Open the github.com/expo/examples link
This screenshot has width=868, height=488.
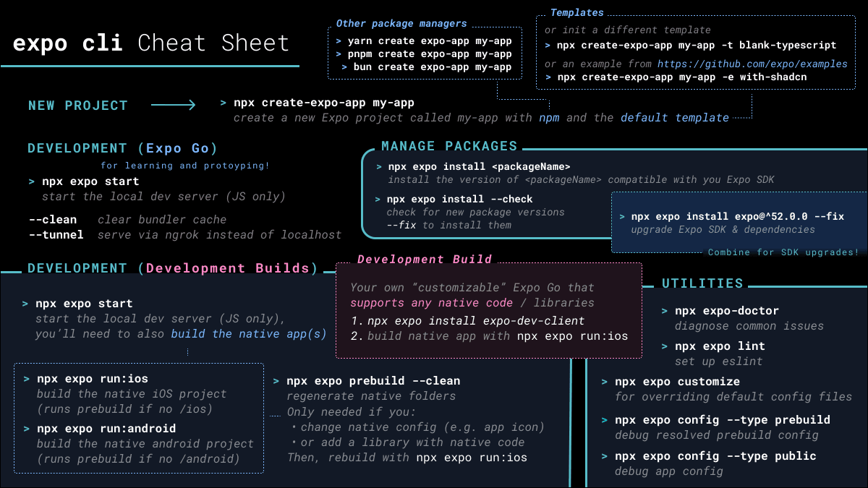pos(752,64)
